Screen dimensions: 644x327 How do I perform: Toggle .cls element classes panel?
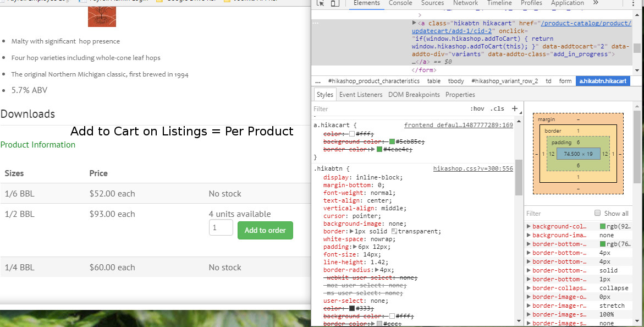[497, 109]
